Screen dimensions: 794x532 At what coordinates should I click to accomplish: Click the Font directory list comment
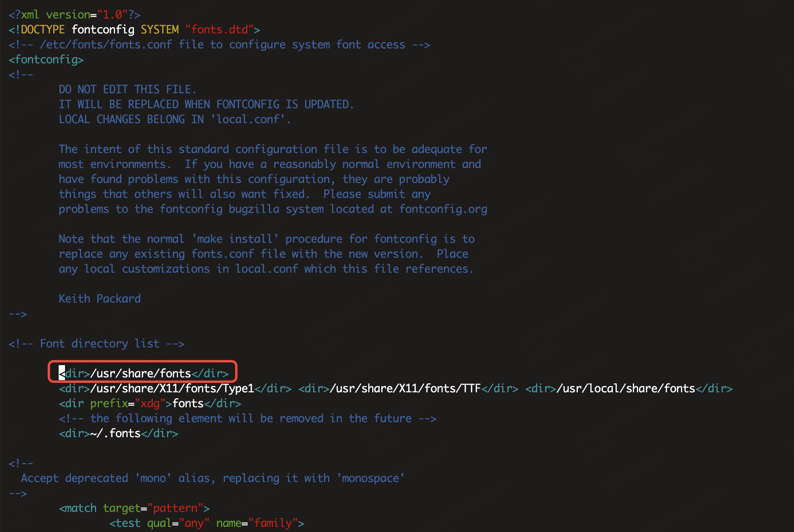96,344
